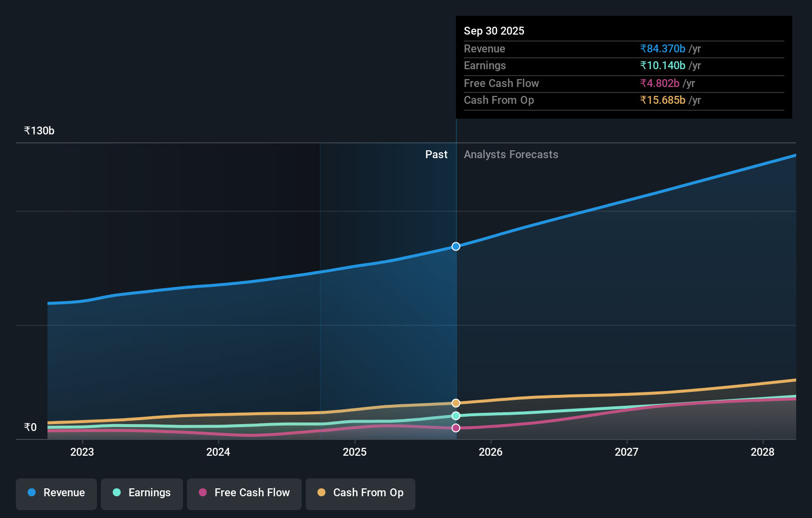Select the Analysts Forecasts section
Screen dimensions: 812x518
[x=511, y=154]
